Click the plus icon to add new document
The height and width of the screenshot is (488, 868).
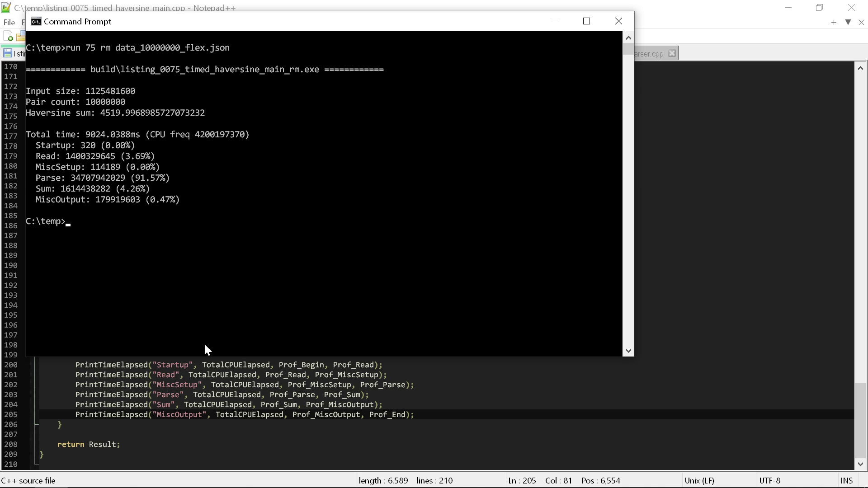[834, 22]
